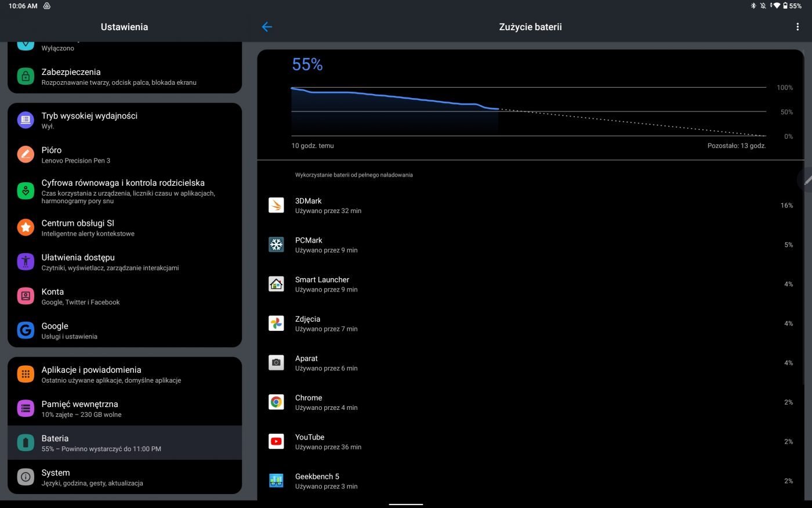Open Konta settings entry
812x508 pixels.
tap(125, 296)
